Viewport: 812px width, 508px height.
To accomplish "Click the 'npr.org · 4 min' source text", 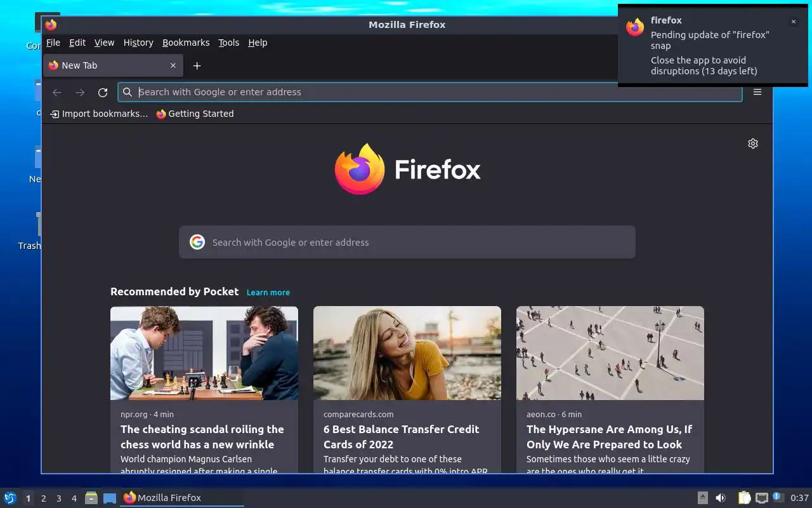I will 147,414.
